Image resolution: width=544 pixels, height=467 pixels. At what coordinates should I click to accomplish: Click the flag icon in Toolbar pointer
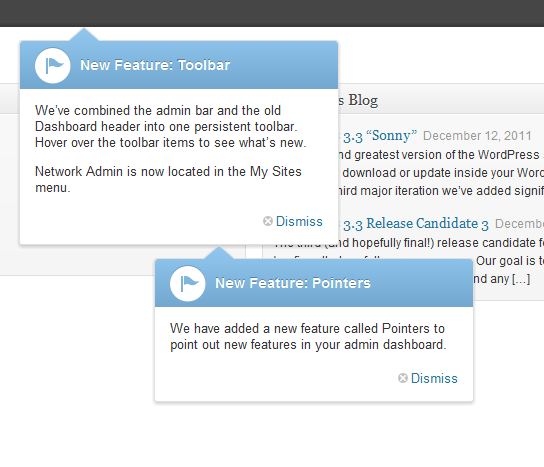point(53,66)
